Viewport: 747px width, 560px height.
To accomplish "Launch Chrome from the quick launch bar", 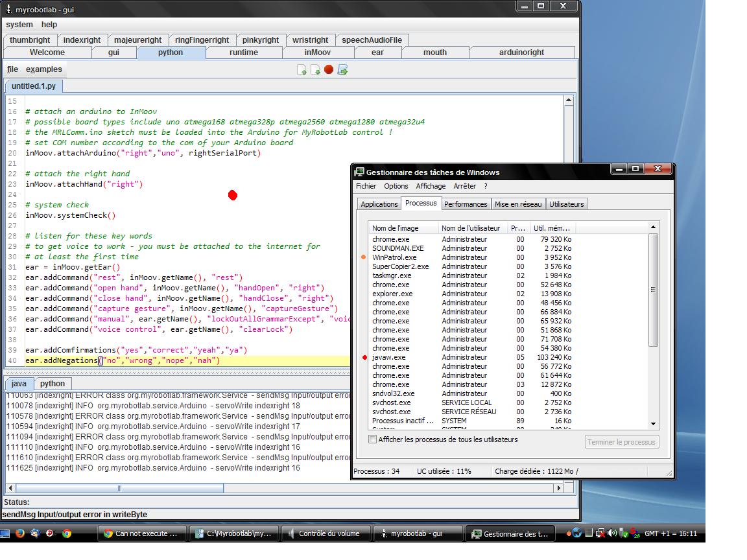I will [x=67, y=533].
